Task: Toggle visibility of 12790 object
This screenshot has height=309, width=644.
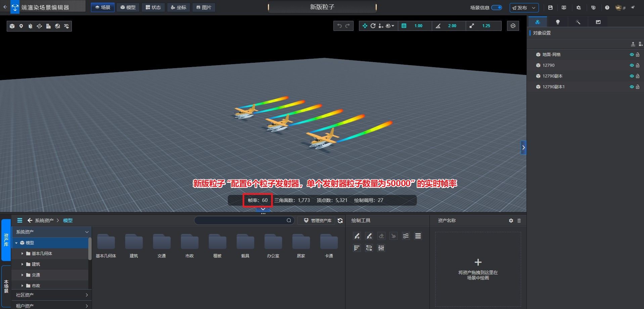Action: [632, 65]
